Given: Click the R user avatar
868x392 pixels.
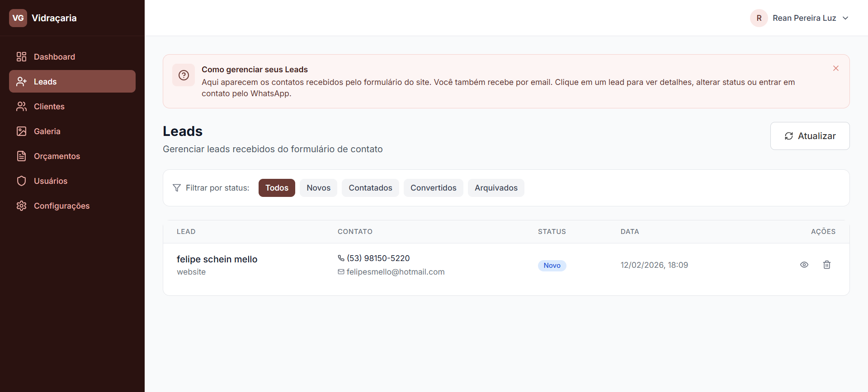Looking at the screenshot, I should tap(759, 18).
